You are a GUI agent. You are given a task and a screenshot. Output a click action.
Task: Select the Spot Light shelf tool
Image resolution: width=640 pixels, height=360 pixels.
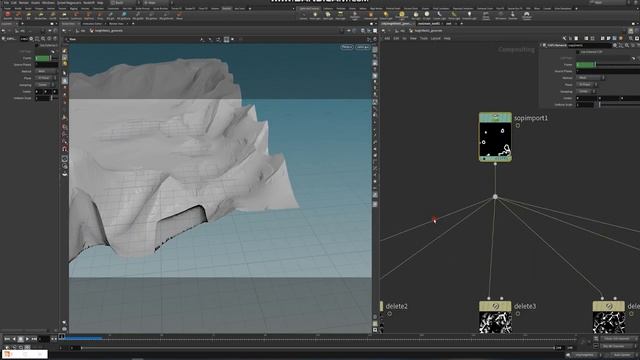328,16
